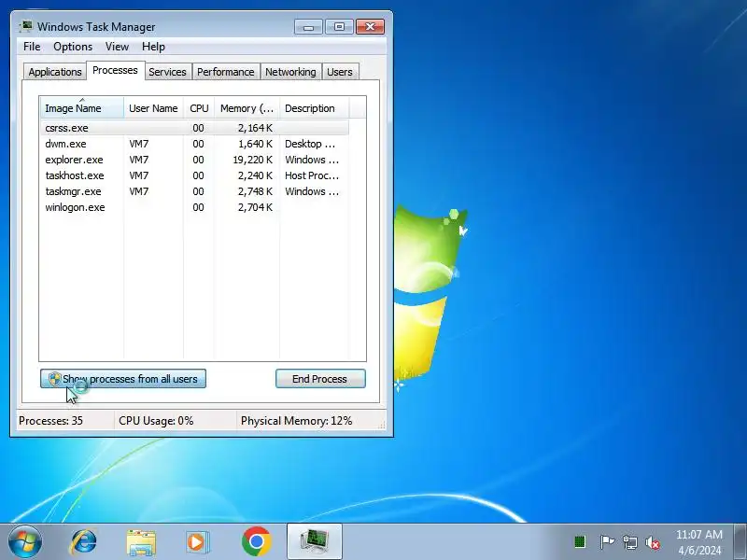
Task: Switch to the Performance tab
Action: (x=226, y=72)
